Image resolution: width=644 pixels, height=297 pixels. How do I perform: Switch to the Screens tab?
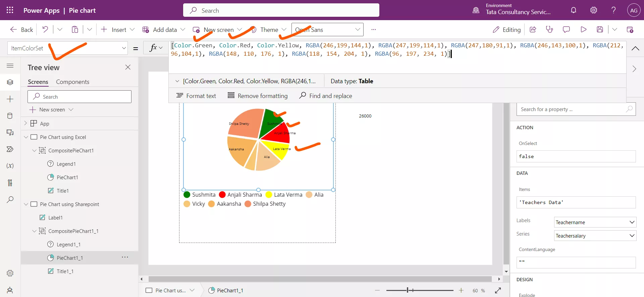click(x=38, y=82)
